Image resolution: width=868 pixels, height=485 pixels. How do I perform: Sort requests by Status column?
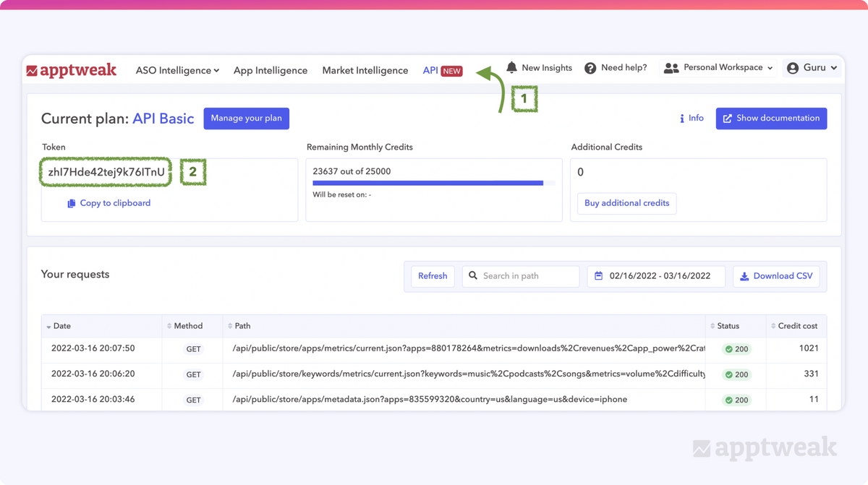tap(736, 326)
